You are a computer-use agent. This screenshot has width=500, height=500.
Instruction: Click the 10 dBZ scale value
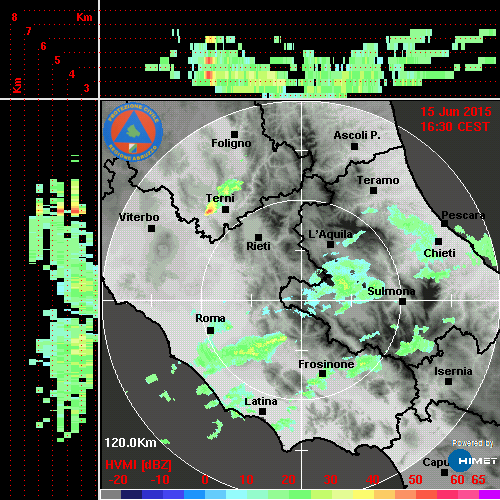tap(247, 480)
